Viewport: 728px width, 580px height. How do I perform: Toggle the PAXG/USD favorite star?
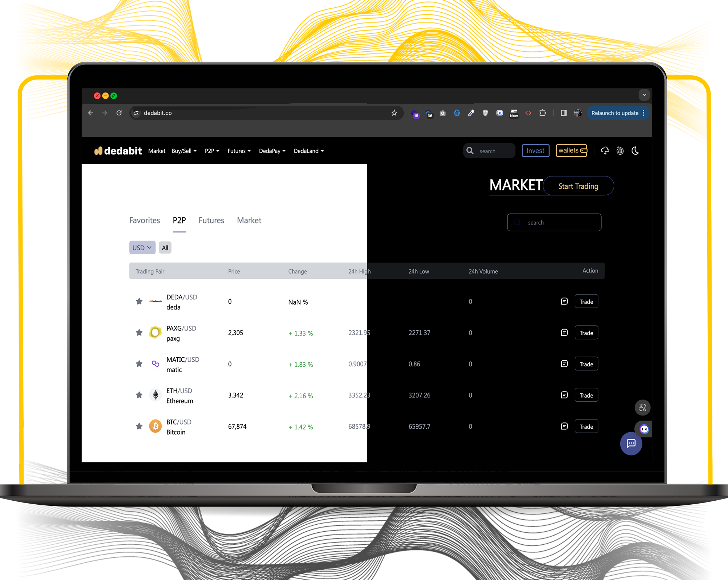(139, 333)
